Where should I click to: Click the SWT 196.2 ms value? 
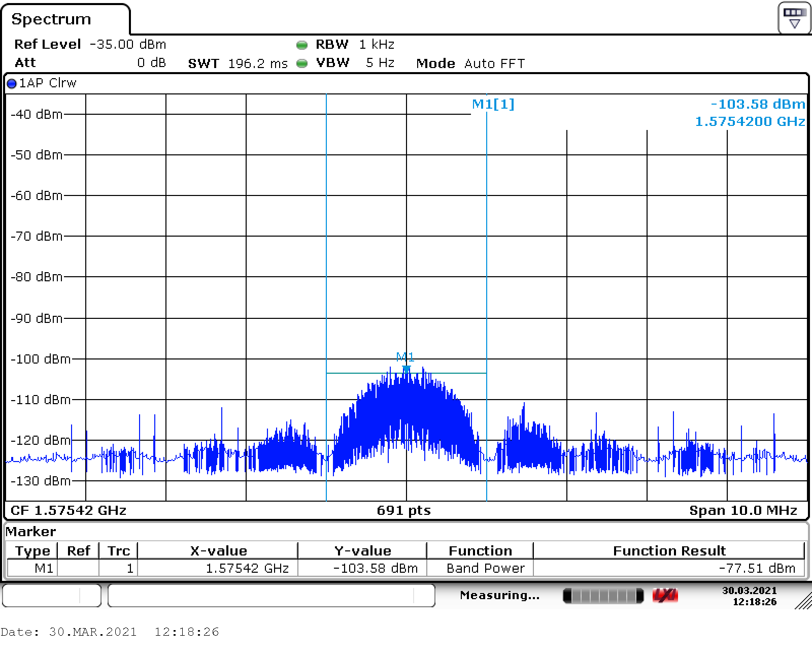(257, 63)
